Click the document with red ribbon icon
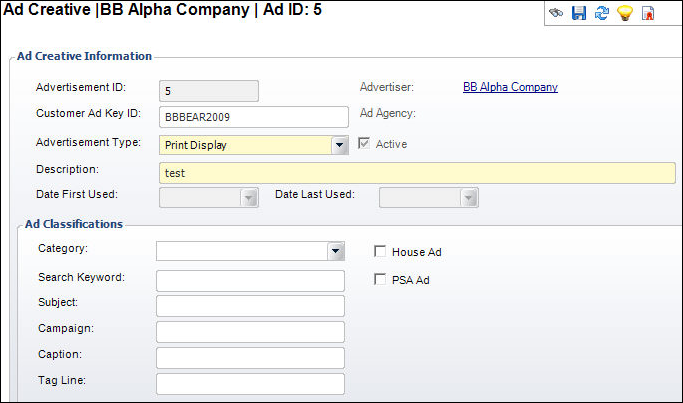Screen dimensions: 683x403 coord(648,13)
